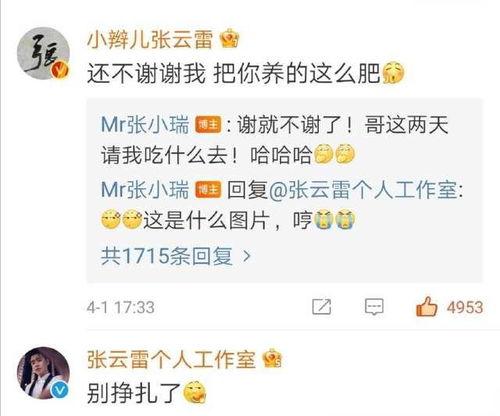Like the comment with 4953 likes
Screen dimensions: 500x416
point(426,307)
